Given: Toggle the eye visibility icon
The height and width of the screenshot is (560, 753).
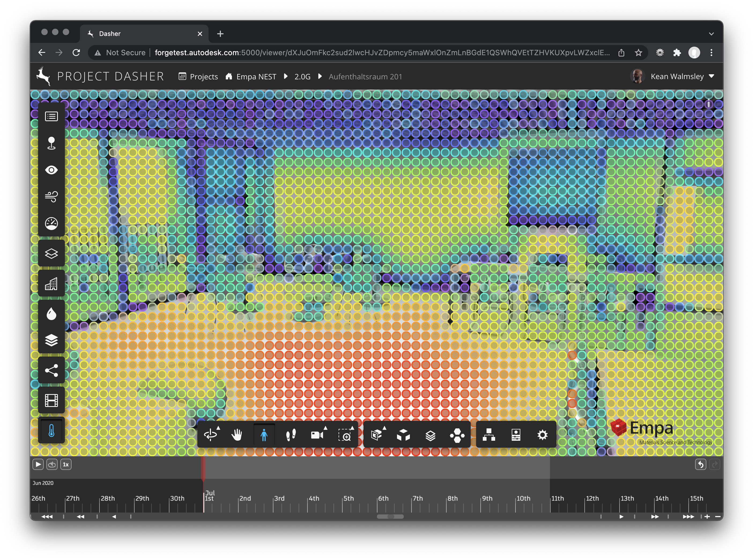Looking at the screenshot, I should tap(51, 170).
